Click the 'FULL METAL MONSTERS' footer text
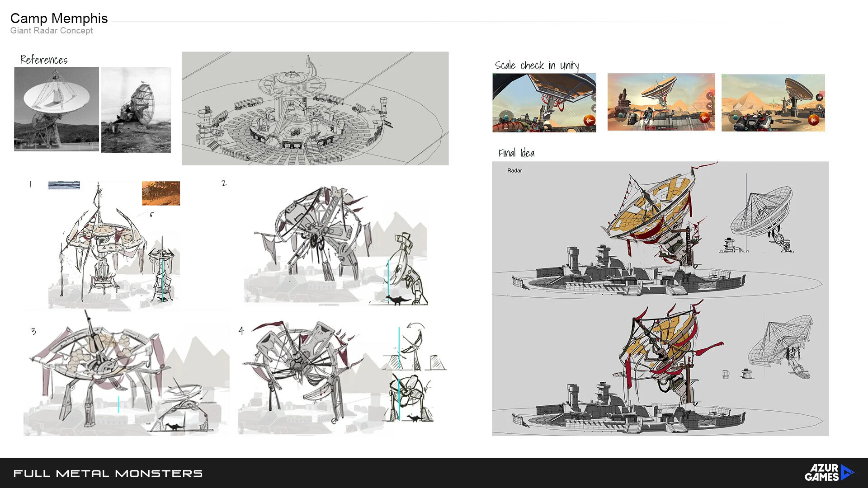 coord(108,474)
